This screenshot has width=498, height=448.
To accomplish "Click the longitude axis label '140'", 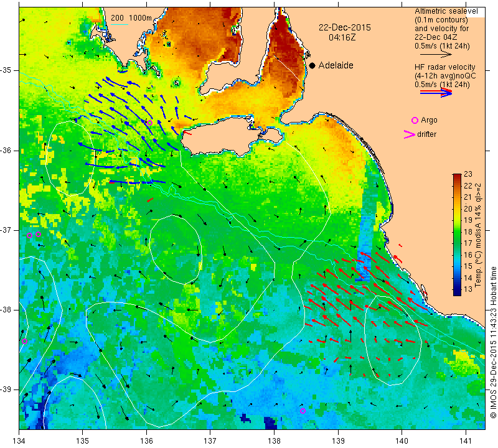I will coord(402,441).
